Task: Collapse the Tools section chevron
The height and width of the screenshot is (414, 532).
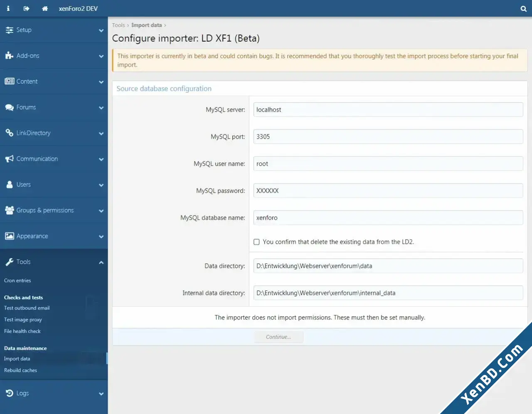Action: point(101,262)
